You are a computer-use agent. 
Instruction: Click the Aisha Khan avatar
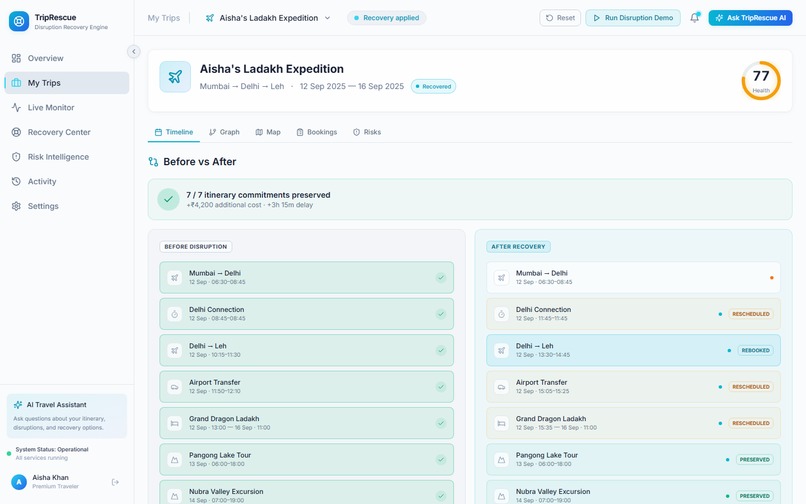[19, 482]
